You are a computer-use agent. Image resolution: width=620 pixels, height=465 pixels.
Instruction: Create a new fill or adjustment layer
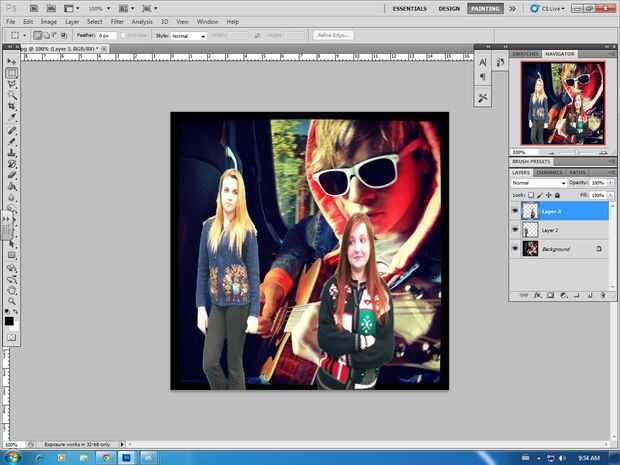[564, 295]
